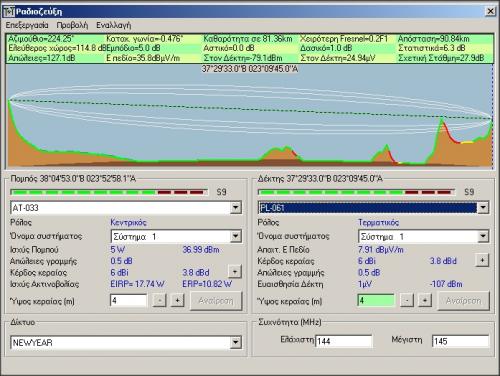The image size is (500, 376).
Task: Expand the AT-033 transmitter station dropdown
Action: (235, 208)
